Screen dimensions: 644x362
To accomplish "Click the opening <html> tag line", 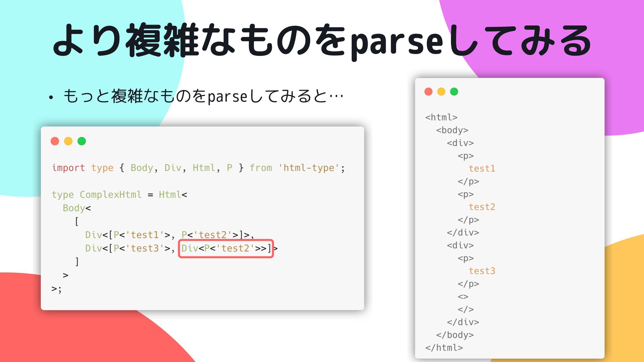I will pyautogui.click(x=441, y=117).
